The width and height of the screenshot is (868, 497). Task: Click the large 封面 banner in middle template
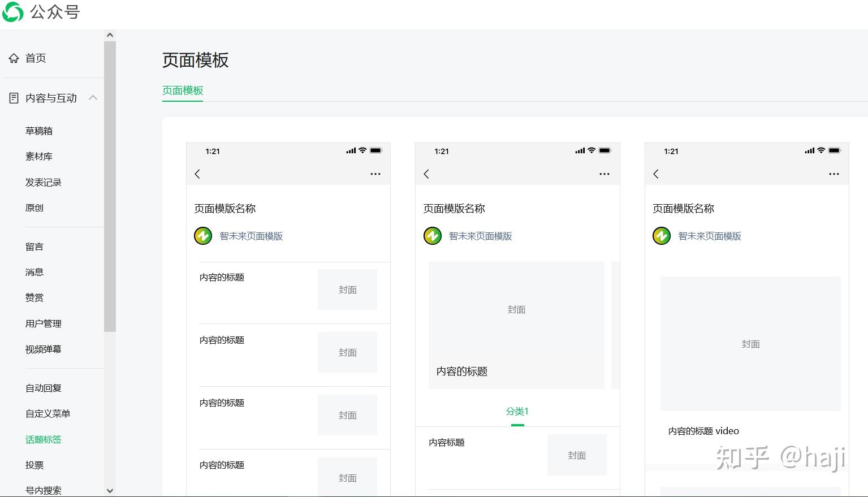coord(516,325)
